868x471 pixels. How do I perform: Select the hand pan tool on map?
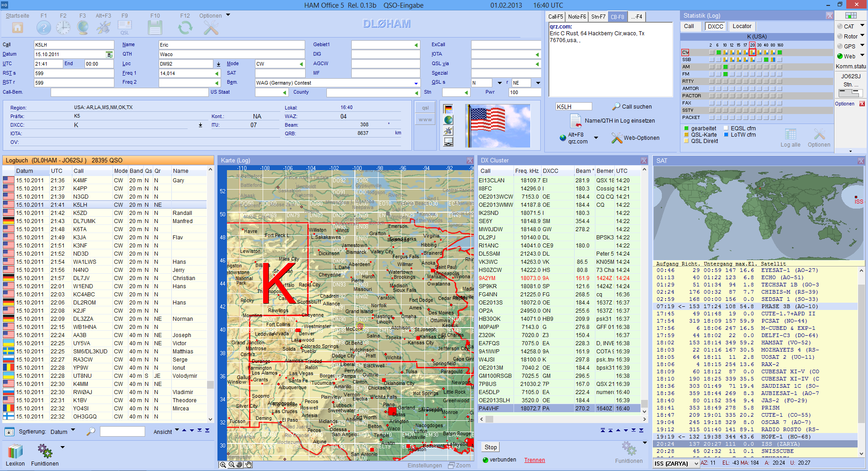click(249, 465)
